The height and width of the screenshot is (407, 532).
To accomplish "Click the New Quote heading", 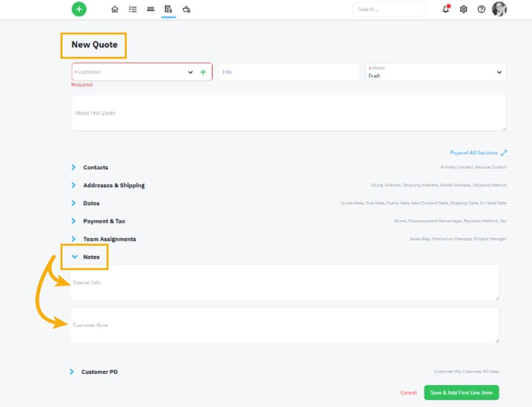I will point(94,45).
